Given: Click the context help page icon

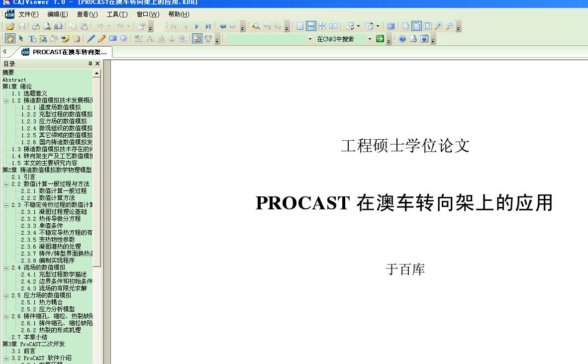Looking at the screenshot, I should pyautogui.click(x=413, y=39).
